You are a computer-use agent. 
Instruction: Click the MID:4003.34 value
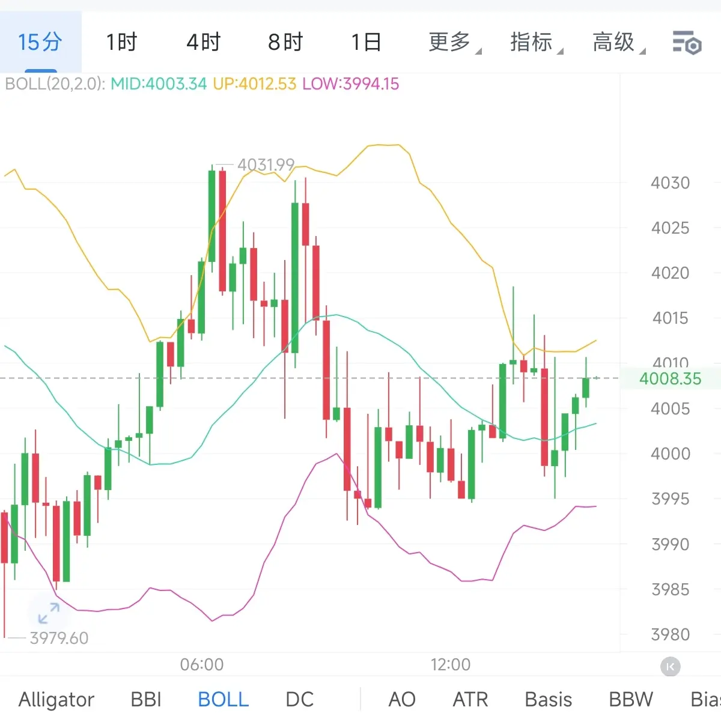(159, 83)
